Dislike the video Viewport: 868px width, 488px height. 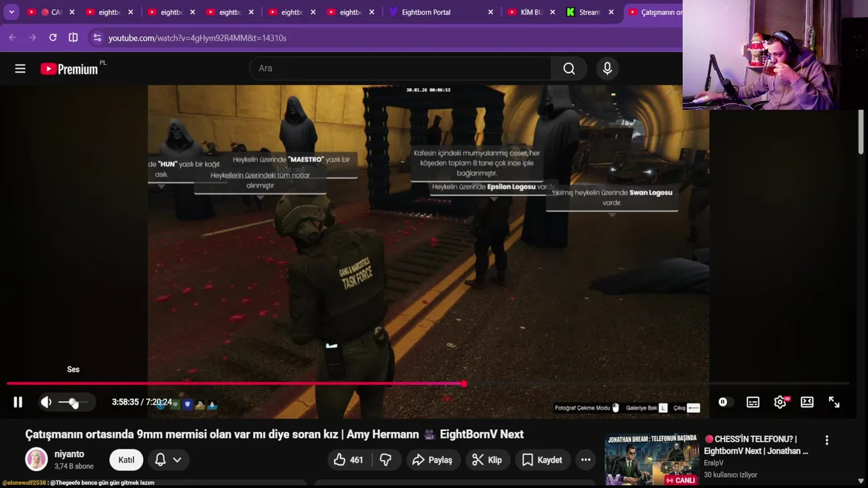pos(386,460)
